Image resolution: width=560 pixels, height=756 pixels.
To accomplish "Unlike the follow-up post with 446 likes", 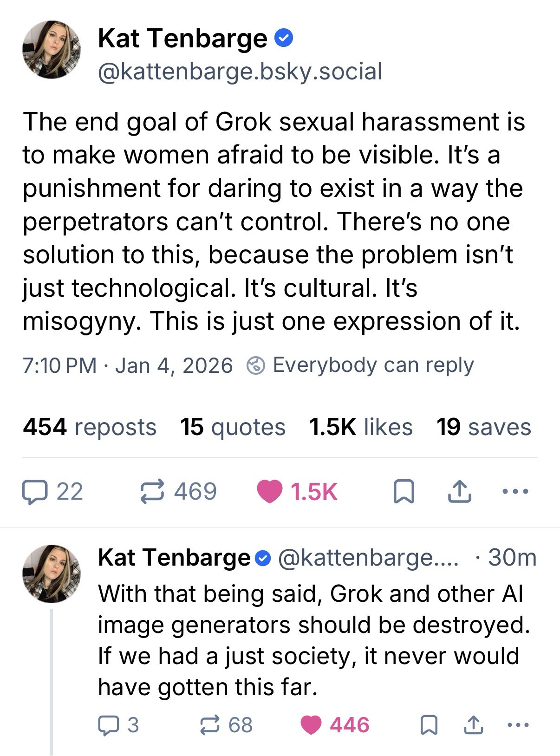I will pos(312,725).
